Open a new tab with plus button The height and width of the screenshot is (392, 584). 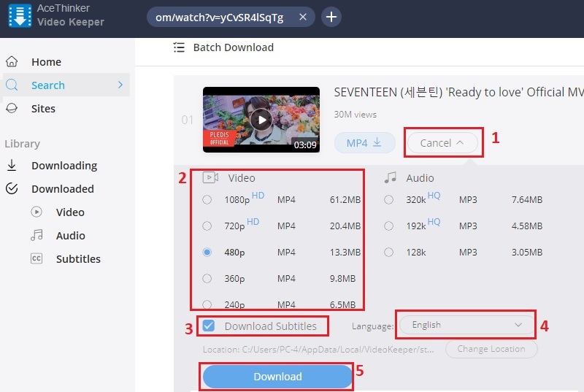(x=331, y=17)
